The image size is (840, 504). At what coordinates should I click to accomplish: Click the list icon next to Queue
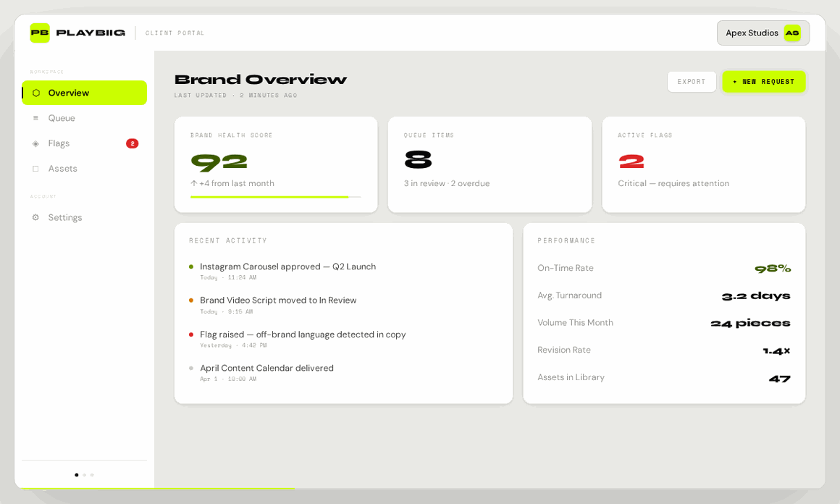(x=35, y=118)
